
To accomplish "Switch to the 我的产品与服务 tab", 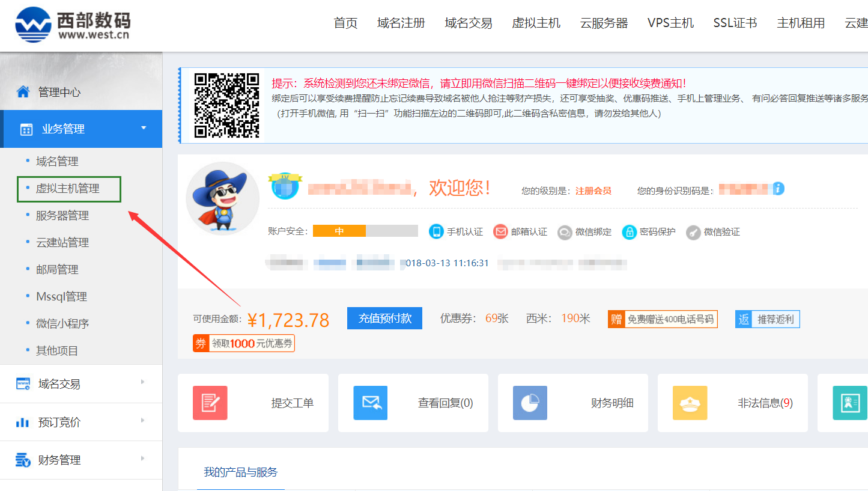I will [240, 472].
